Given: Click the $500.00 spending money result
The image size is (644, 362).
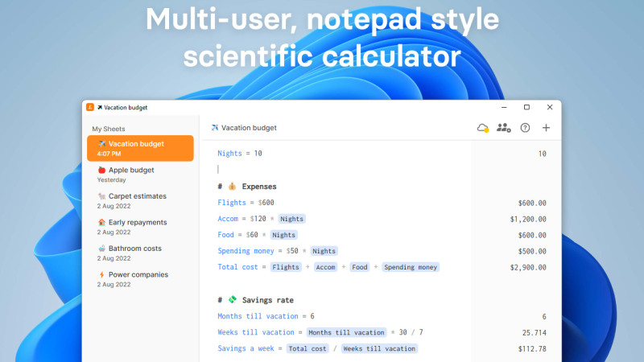Looking at the screenshot, I should click(532, 251).
